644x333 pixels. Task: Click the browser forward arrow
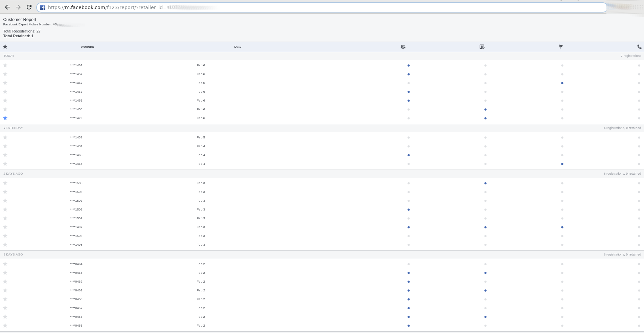click(x=18, y=7)
